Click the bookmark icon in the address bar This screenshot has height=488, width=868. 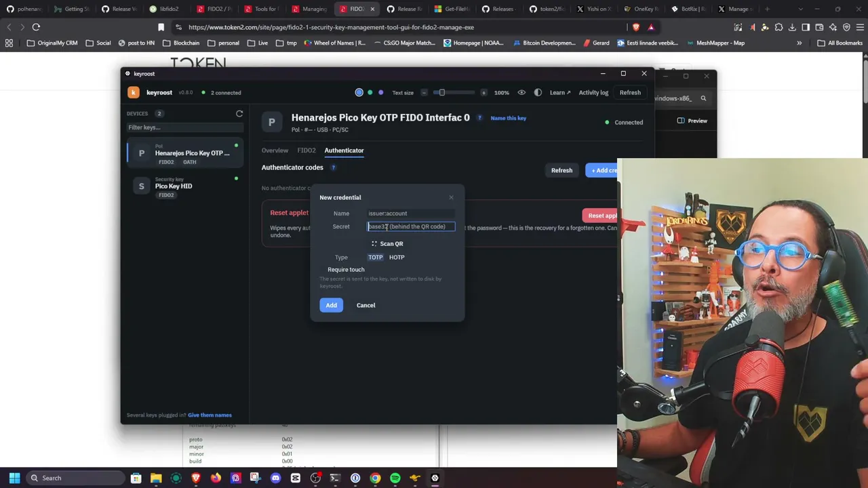[161, 27]
